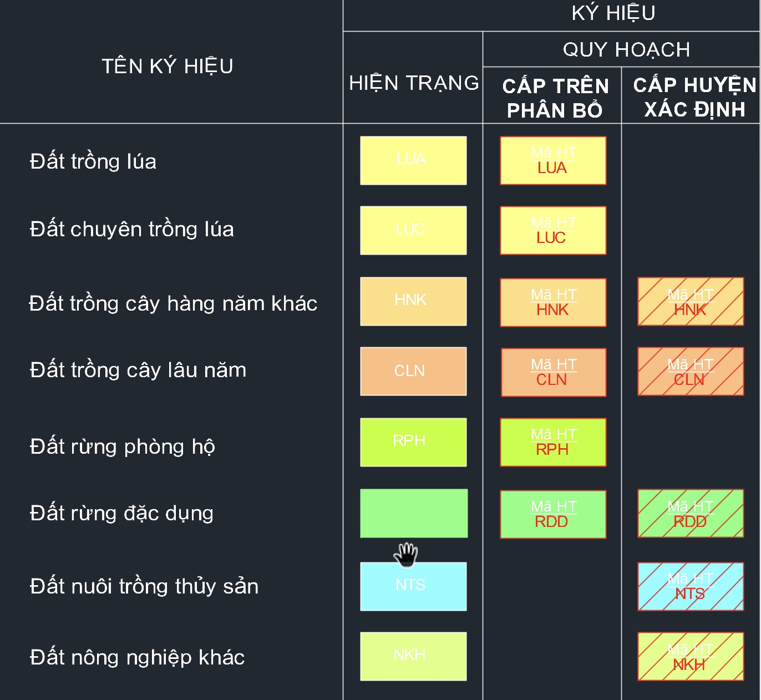Click the green RPH hiện trạng swatch
Screen dimensions: 761x700
(x=413, y=442)
